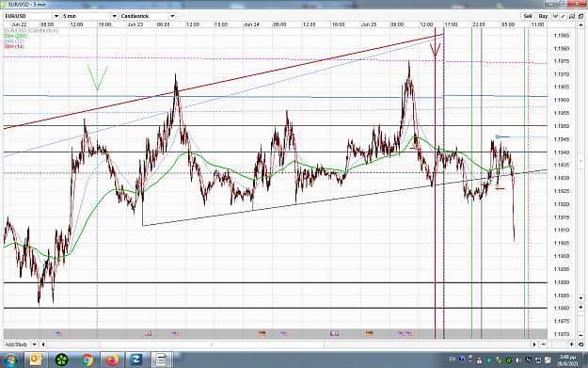Click UK flag event after Jun 23
The width and height of the screenshot is (588, 368).
tap(148, 333)
